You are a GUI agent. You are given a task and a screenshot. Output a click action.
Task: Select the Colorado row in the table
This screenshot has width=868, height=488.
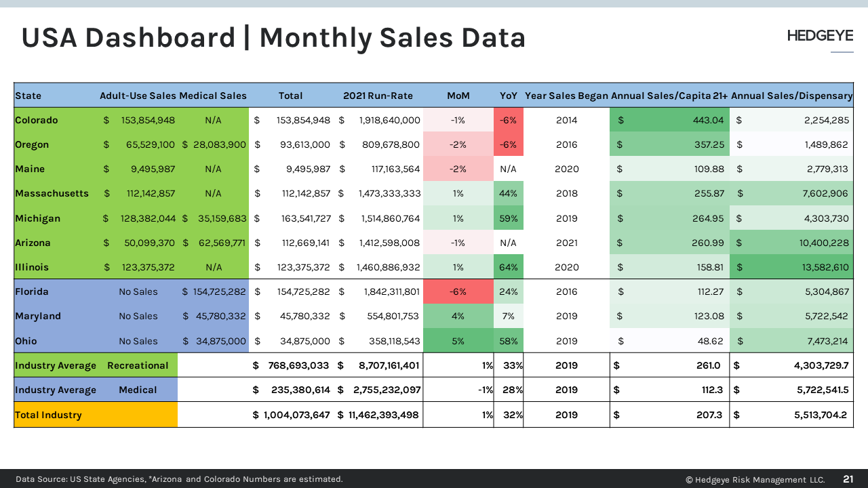pos(36,120)
